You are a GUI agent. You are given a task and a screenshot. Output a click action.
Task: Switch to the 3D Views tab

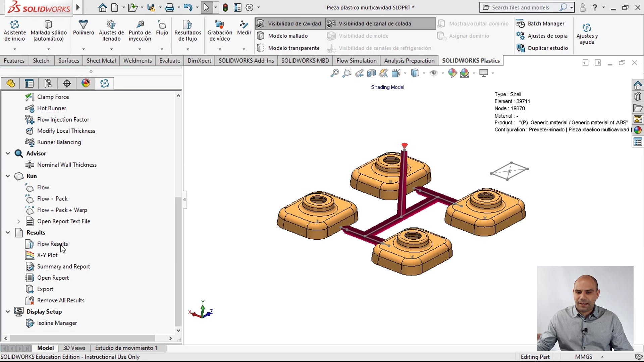click(74, 348)
